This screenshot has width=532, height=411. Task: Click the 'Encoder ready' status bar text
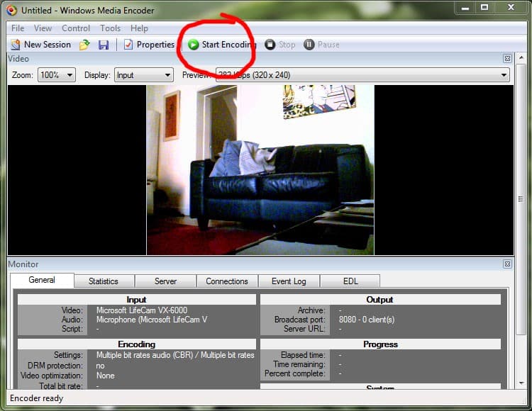point(37,398)
